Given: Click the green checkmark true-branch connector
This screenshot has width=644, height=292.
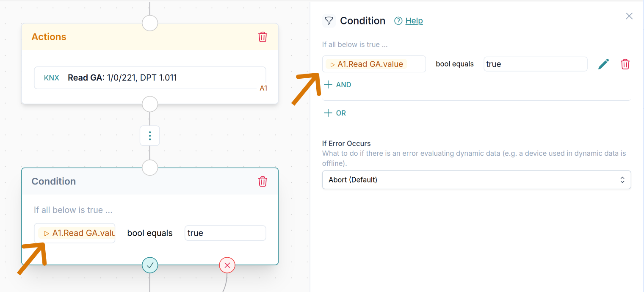Looking at the screenshot, I should (x=150, y=265).
